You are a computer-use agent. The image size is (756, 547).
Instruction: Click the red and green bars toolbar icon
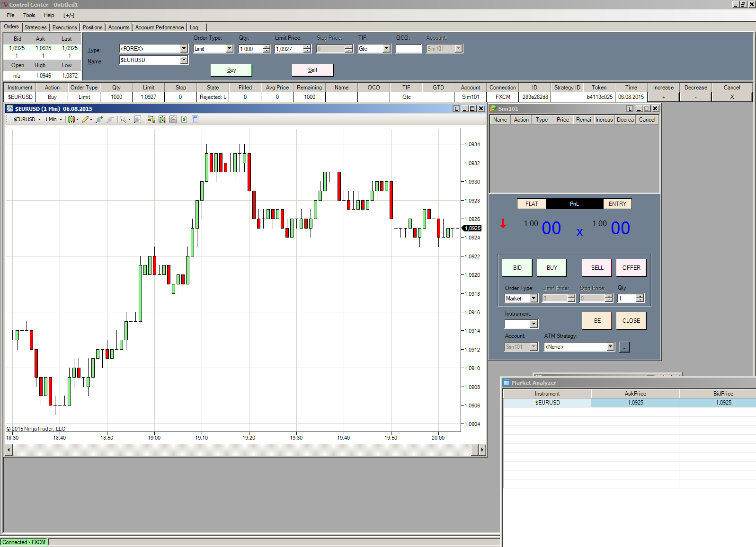(x=151, y=120)
